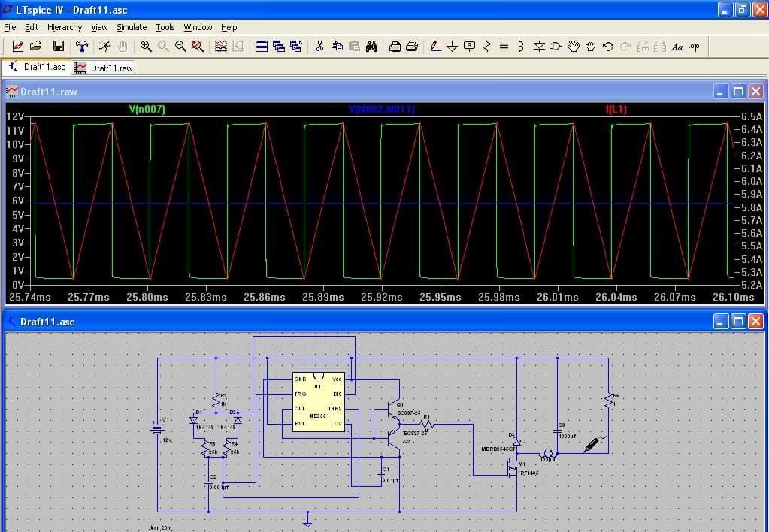Viewport: 769px width, 532px height.
Task: Click the red I(L1) trace label
Action: [x=616, y=109]
